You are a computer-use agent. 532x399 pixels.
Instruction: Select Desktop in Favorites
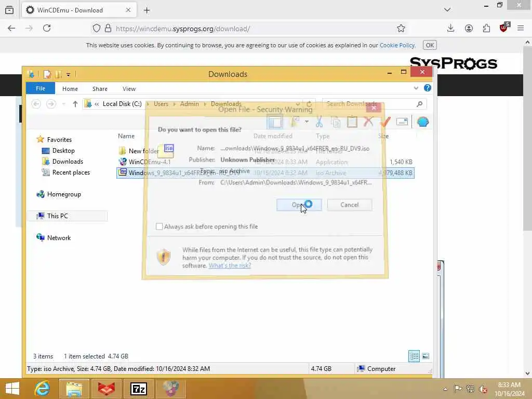pyautogui.click(x=63, y=151)
